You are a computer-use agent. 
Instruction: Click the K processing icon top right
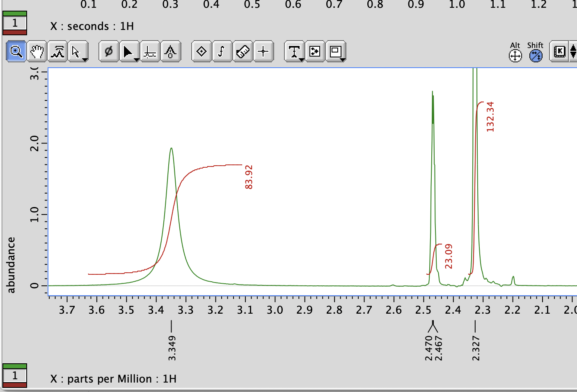click(560, 52)
